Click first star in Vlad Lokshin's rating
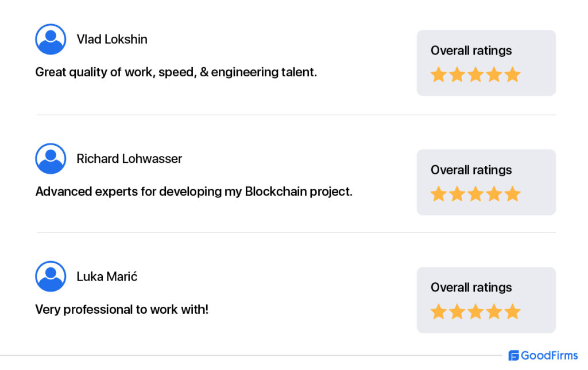This screenshot has width=588, height=370. pyautogui.click(x=438, y=75)
